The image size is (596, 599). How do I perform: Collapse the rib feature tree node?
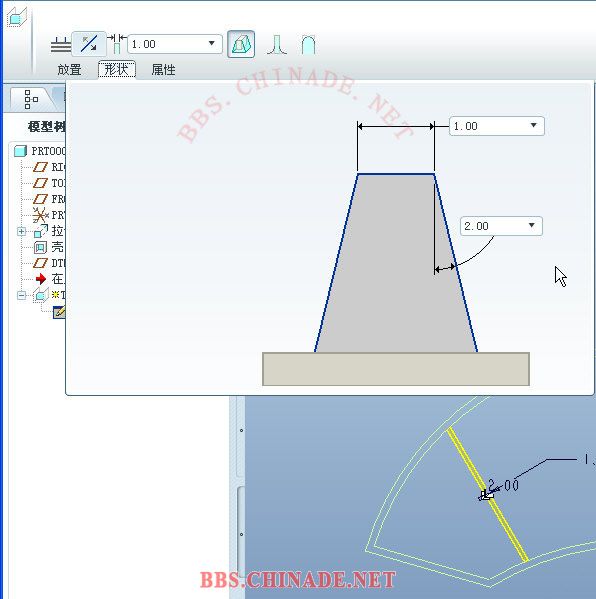22,295
